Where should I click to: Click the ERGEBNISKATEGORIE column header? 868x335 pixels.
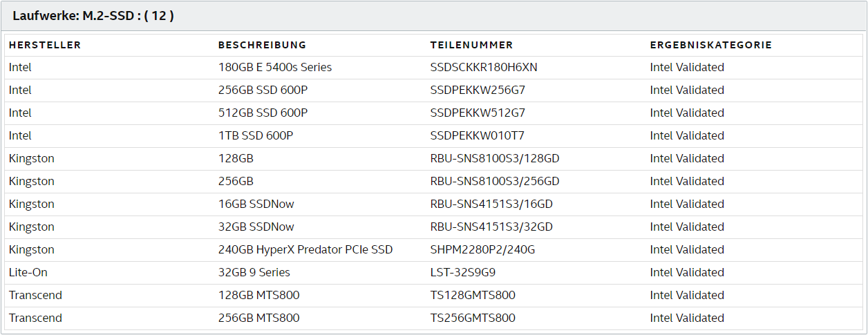point(710,45)
